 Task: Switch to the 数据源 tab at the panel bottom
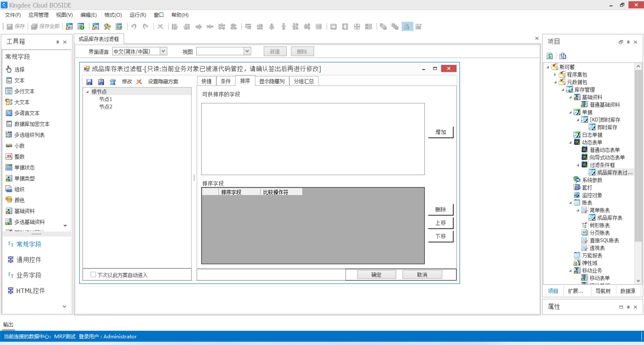pos(628,291)
